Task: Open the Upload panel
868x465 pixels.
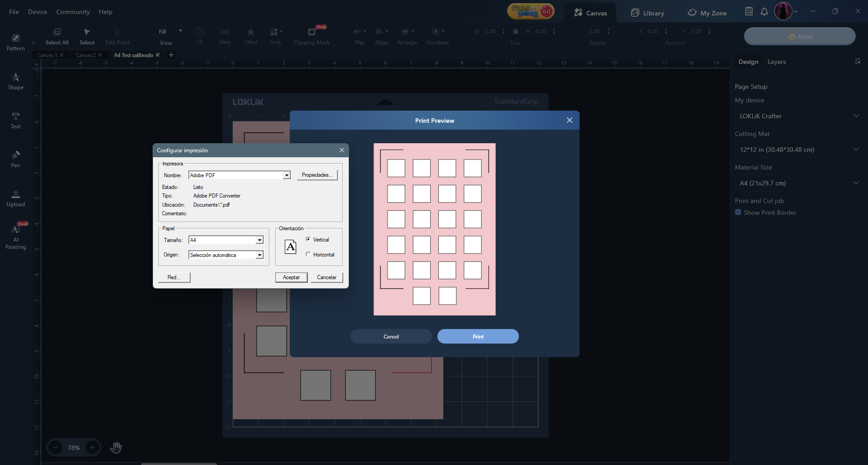Action: click(x=15, y=198)
